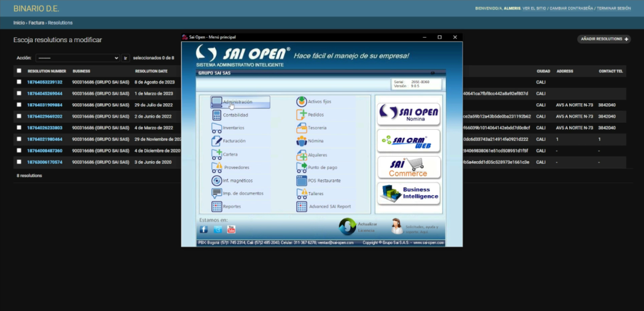The height and width of the screenshot is (311, 644).
Task: Open resolution link 18764053239132
Action: [x=45, y=82]
